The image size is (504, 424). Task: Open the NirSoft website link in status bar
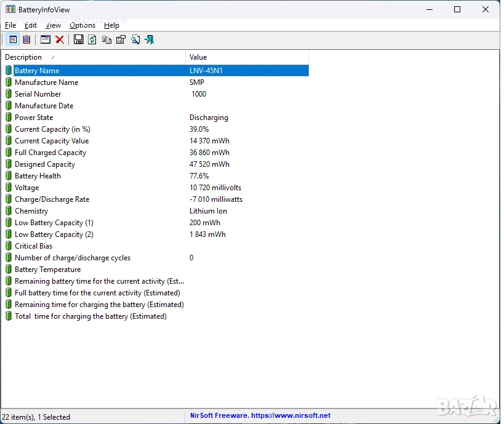(x=260, y=416)
